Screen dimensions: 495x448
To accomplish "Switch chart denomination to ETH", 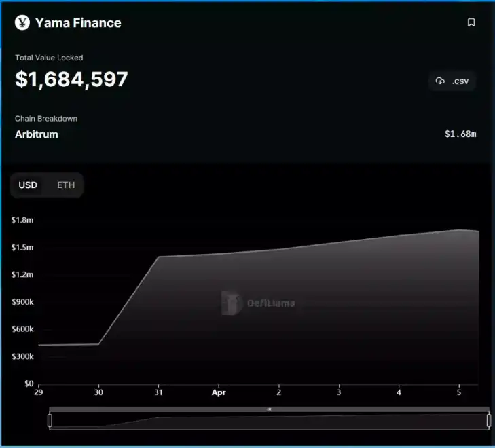I will pyautogui.click(x=66, y=185).
